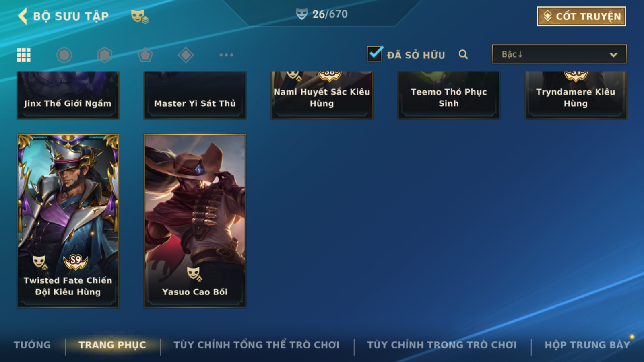
Task: Click the Cốt Truyện button
Action: [x=581, y=16]
